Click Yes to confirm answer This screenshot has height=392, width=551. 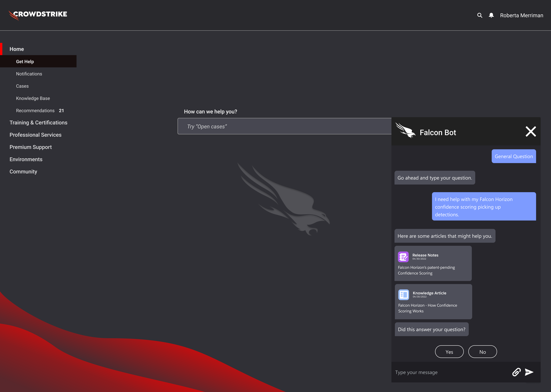point(449,352)
